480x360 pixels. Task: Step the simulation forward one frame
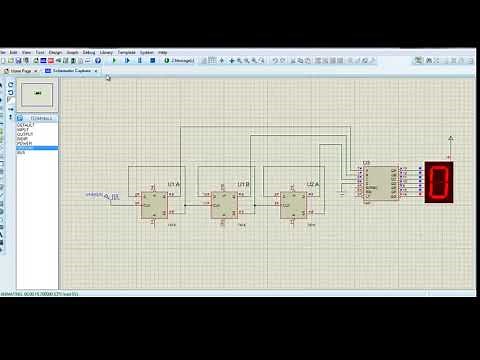[127, 60]
